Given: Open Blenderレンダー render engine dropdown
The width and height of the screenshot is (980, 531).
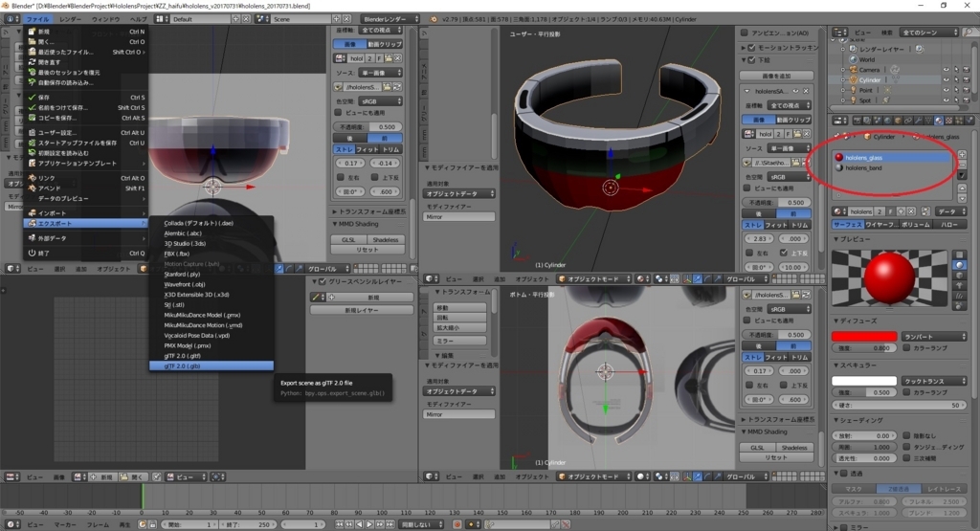Looking at the screenshot, I should [x=389, y=19].
